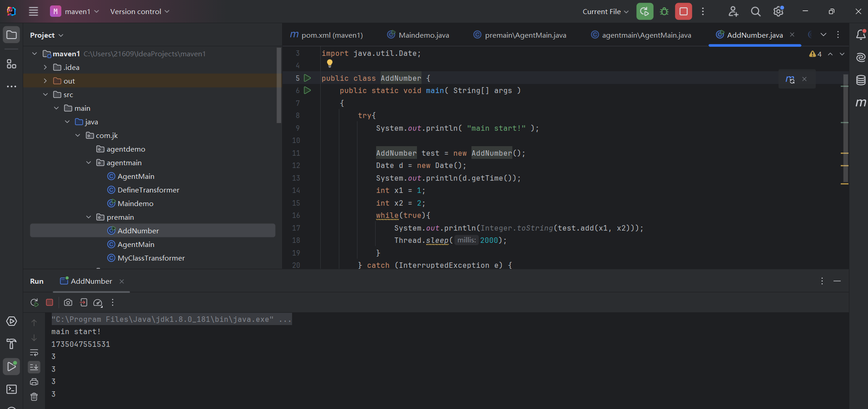Switch to pom.xml (maven1) tab
This screenshot has height=409, width=868.
327,35
